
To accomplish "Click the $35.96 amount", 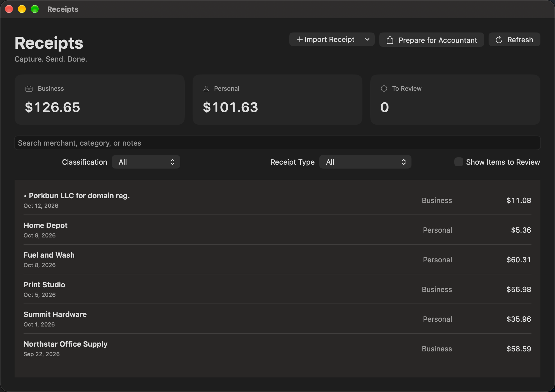I will pyautogui.click(x=519, y=319).
